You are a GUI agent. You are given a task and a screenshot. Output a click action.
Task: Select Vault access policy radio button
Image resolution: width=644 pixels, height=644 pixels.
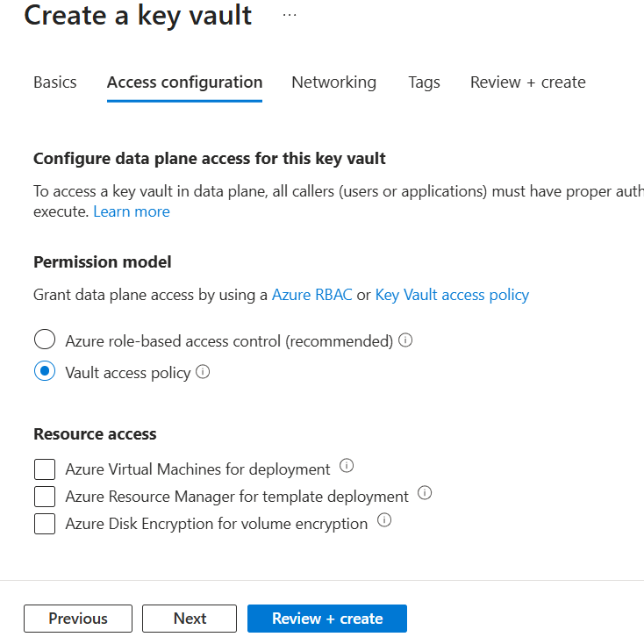(x=45, y=372)
